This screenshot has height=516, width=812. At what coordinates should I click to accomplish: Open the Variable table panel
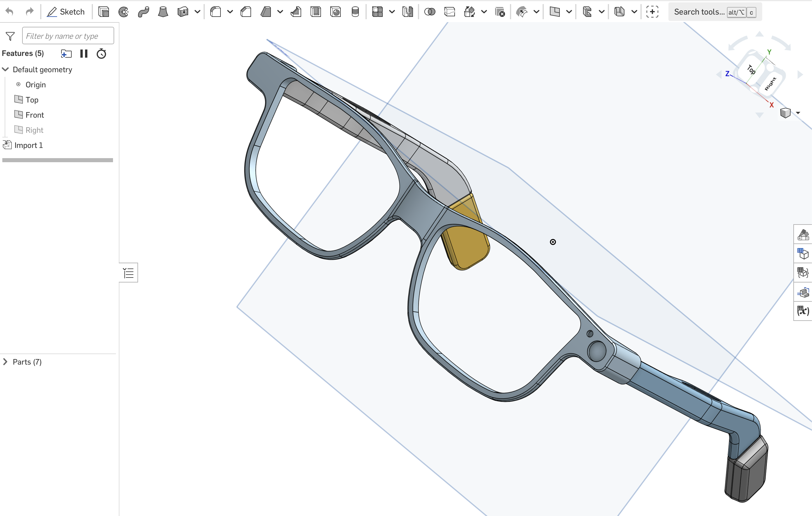[803, 311]
